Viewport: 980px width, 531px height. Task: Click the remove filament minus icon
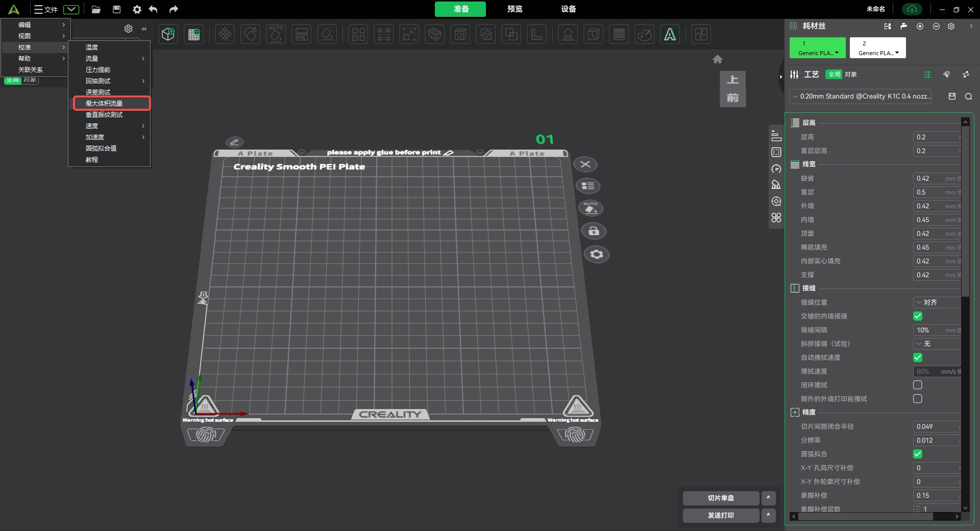(936, 26)
